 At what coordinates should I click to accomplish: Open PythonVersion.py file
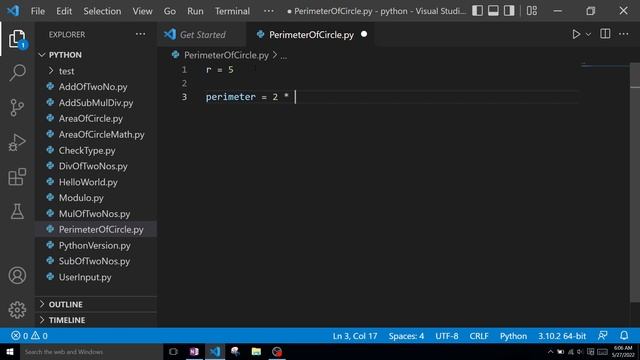(96, 245)
